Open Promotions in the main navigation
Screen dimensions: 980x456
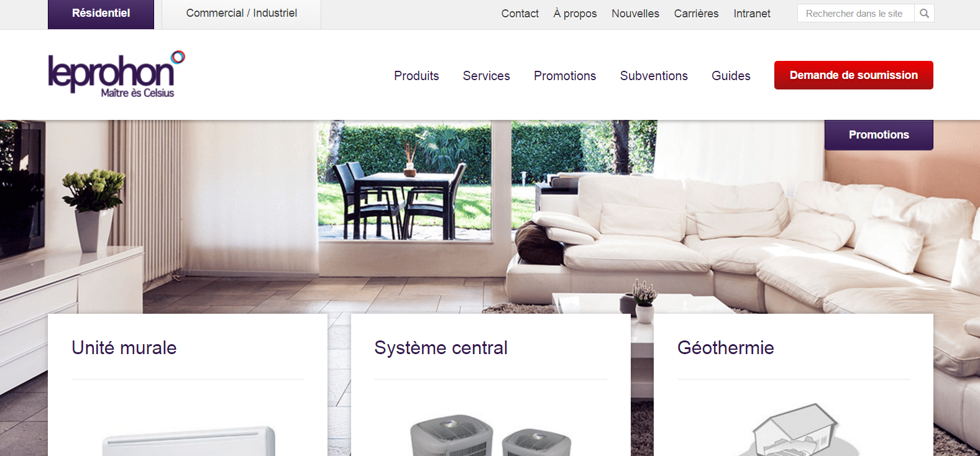click(x=565, y=76)
